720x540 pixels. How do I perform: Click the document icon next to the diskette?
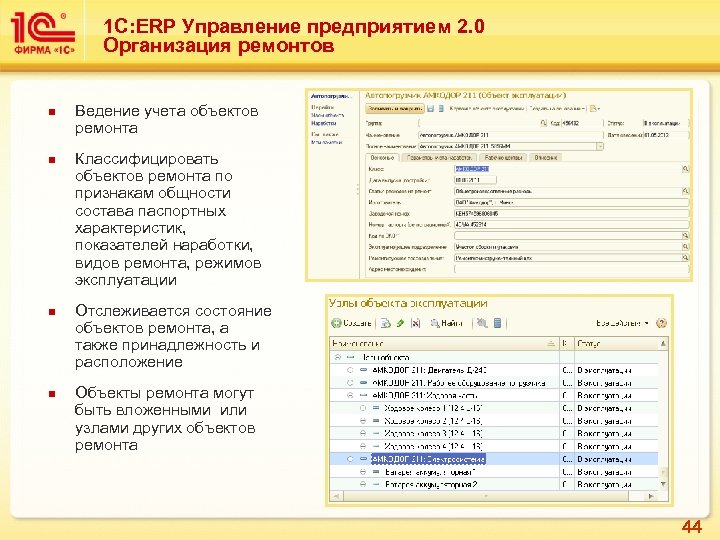coord(441,109)
